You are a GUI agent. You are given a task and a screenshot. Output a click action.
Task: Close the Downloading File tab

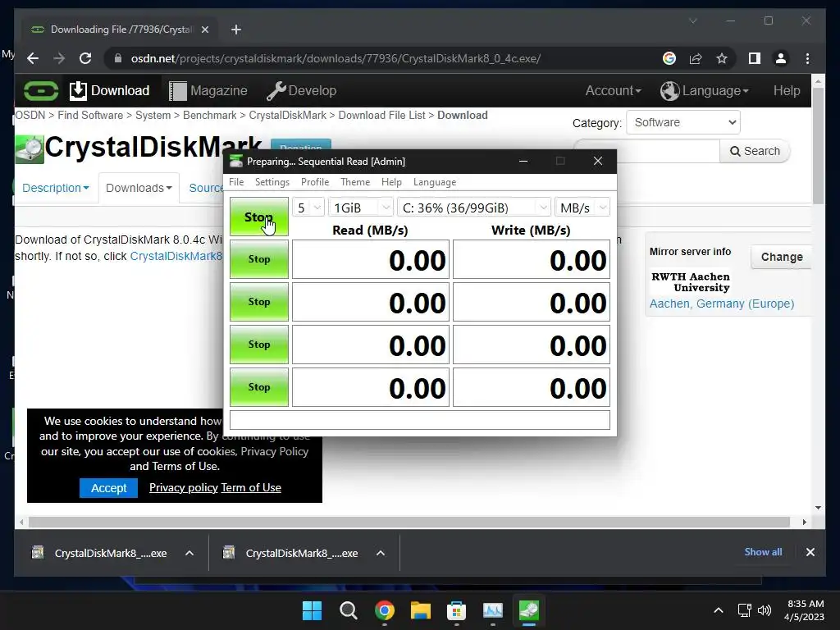[204, 30]
